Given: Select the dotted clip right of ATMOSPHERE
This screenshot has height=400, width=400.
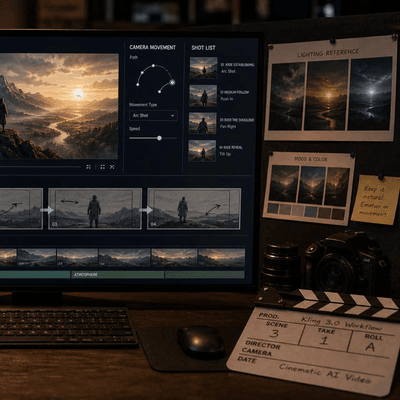Looking at the screenshot, I should pyautogui.click(x=205, y=275).
